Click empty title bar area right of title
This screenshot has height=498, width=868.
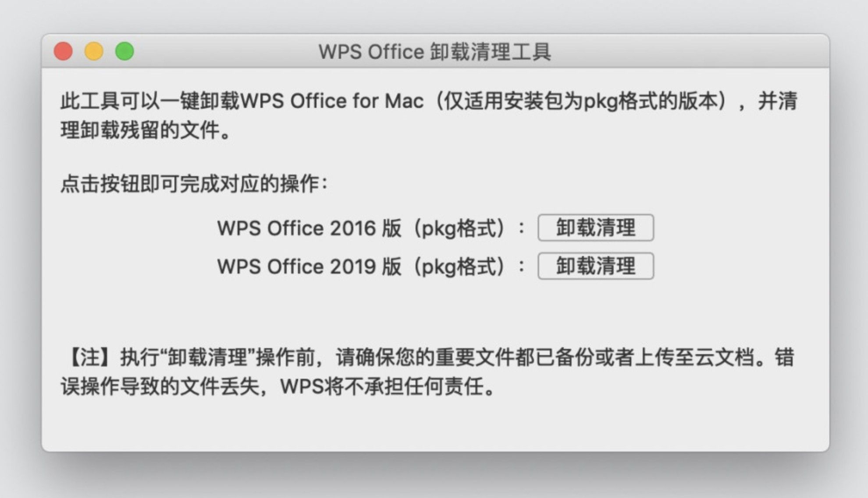pyautogui.click(x=688, y=51)
